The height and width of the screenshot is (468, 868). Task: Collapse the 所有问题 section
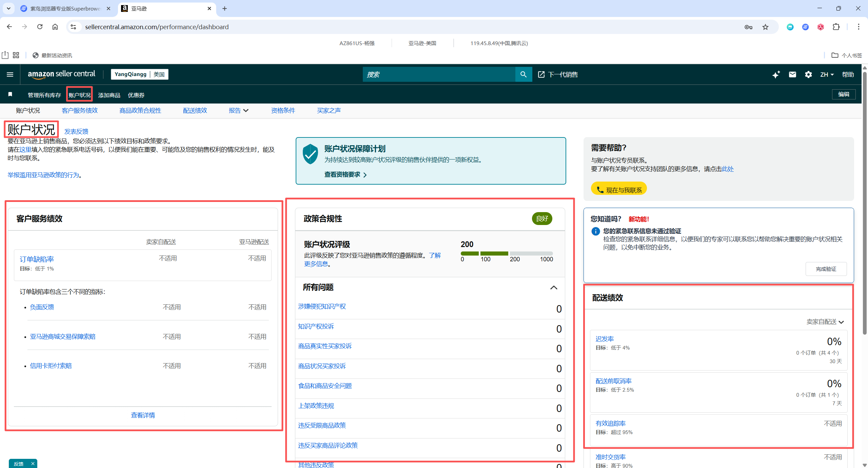click(x=553, y=287)
